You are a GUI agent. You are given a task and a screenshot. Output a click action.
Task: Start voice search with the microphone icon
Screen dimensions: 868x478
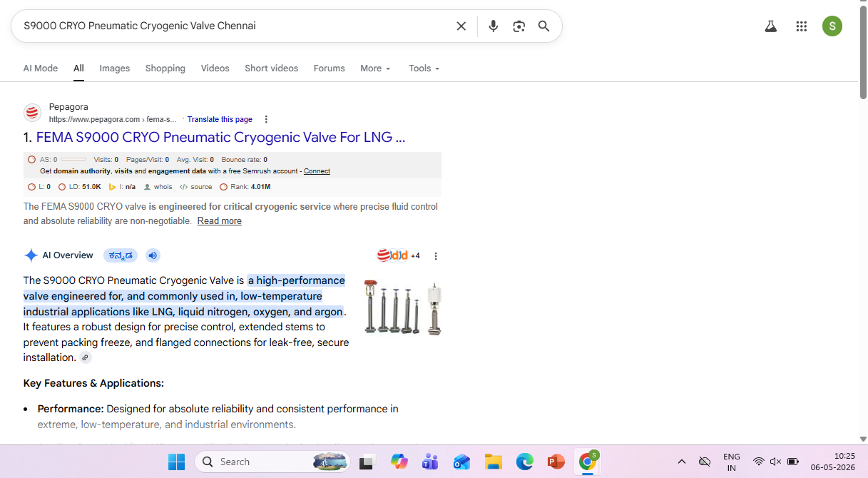pyautogui.click(x=493, y=26)
